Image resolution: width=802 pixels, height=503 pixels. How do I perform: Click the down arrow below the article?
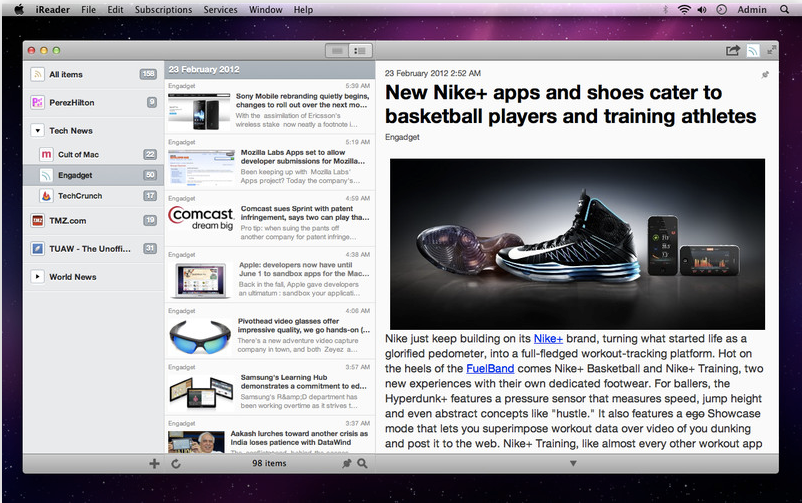click(573, 464)
